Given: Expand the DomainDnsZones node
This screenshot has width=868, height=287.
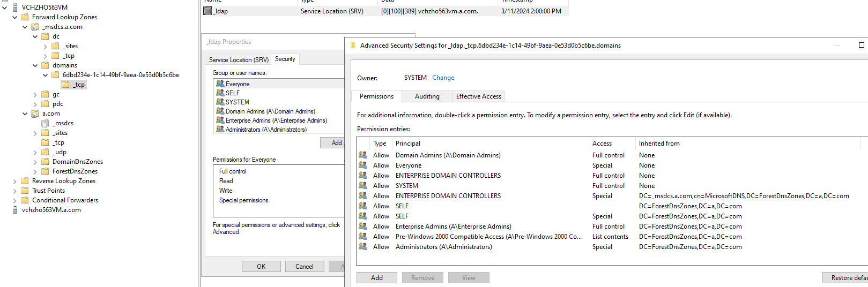Looking at the screenshot, I should 35,162.
